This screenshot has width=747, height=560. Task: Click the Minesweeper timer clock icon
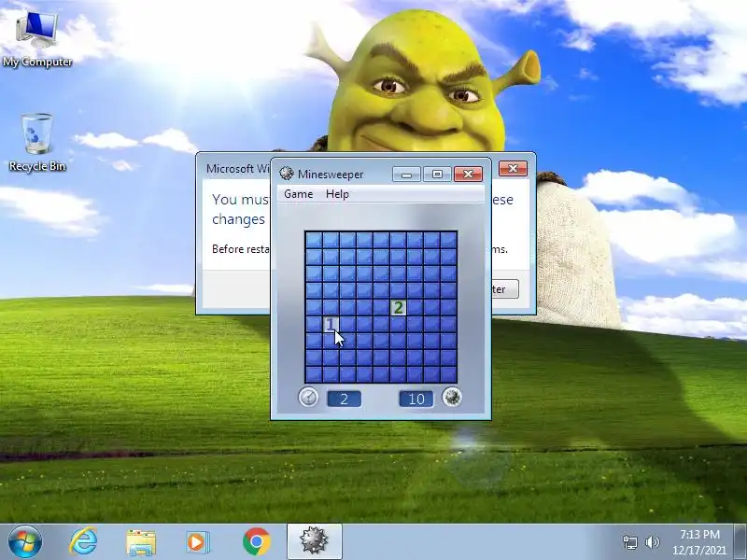(x=308, y=398)
